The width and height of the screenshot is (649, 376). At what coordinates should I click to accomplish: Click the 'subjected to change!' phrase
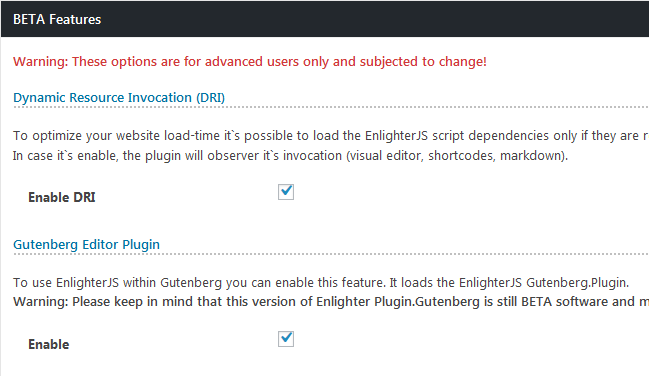[423, 62]
